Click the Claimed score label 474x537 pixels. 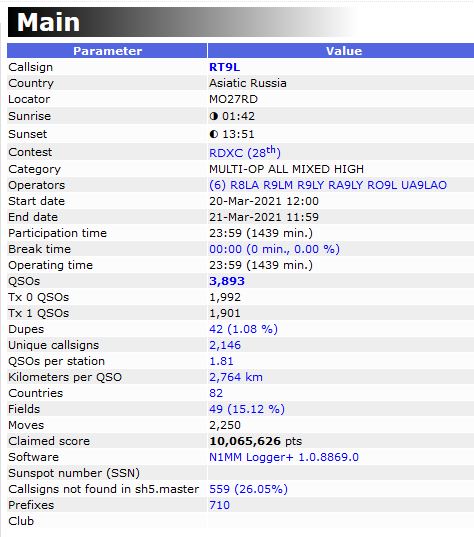coord(49,441)
